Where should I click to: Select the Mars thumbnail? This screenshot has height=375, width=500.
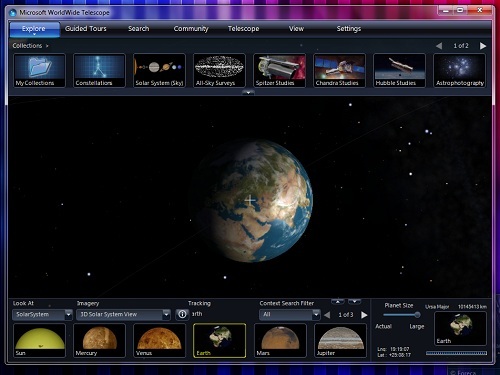click(280, 341)
